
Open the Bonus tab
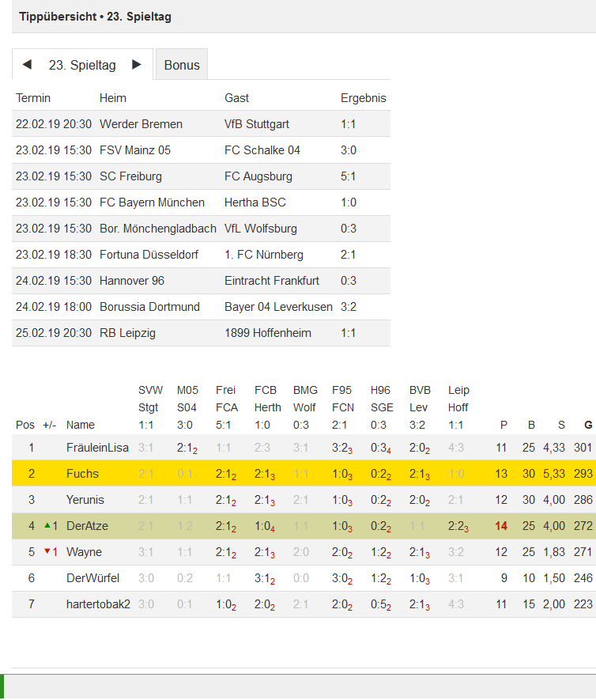coord(182,65)
